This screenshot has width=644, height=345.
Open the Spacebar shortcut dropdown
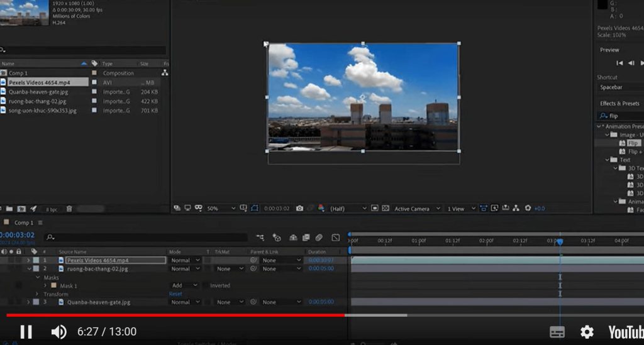click(620, 87)
